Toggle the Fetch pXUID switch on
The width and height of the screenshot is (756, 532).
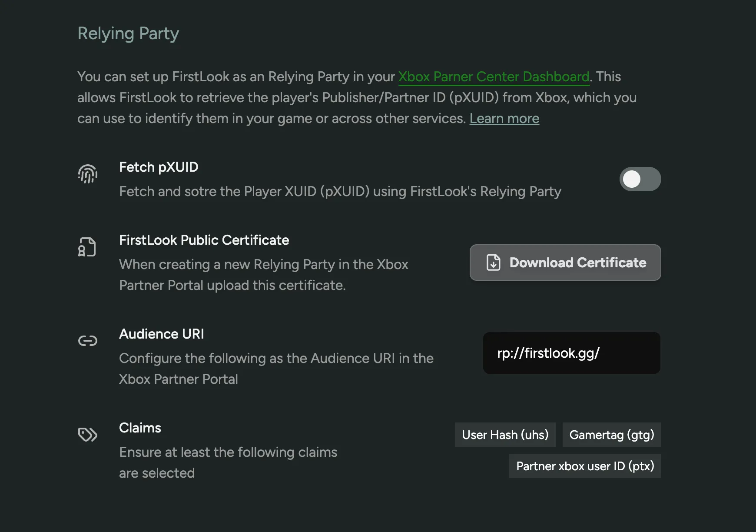[x=640, y=179]
